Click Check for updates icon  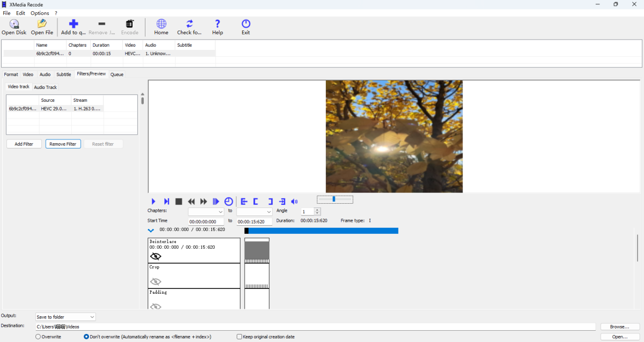(x=189, y=26)
